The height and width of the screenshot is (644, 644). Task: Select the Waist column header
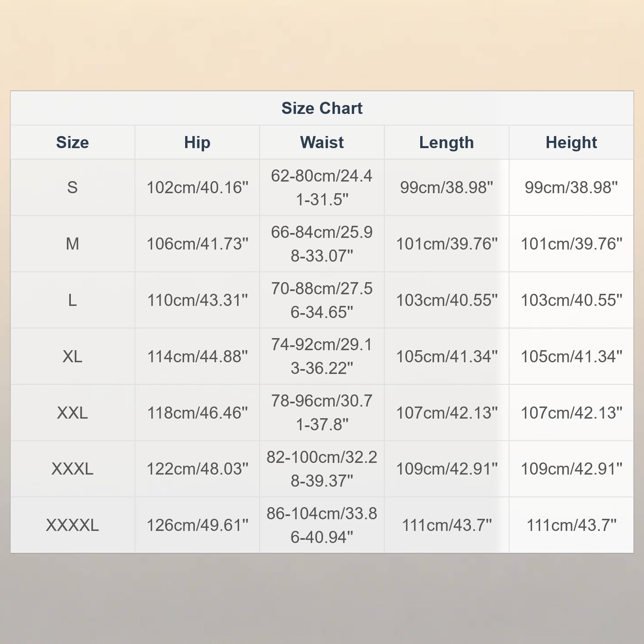(322, 142)
